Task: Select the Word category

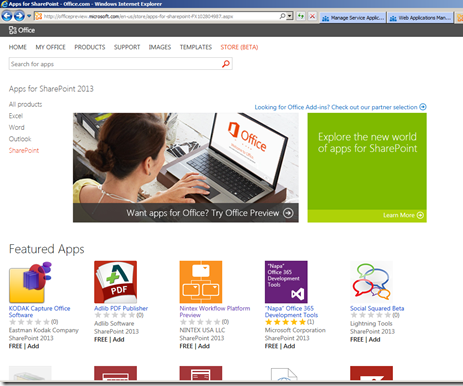Action: point(16,128)
